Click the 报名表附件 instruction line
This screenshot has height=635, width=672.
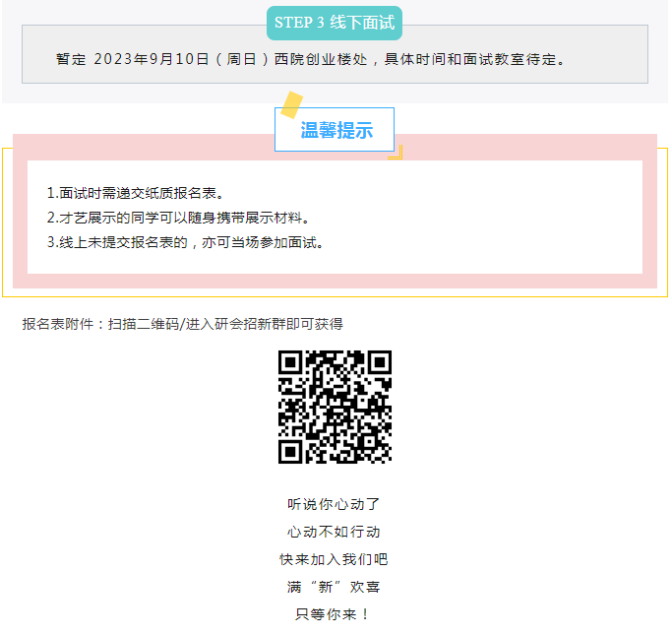coord(183,324)
